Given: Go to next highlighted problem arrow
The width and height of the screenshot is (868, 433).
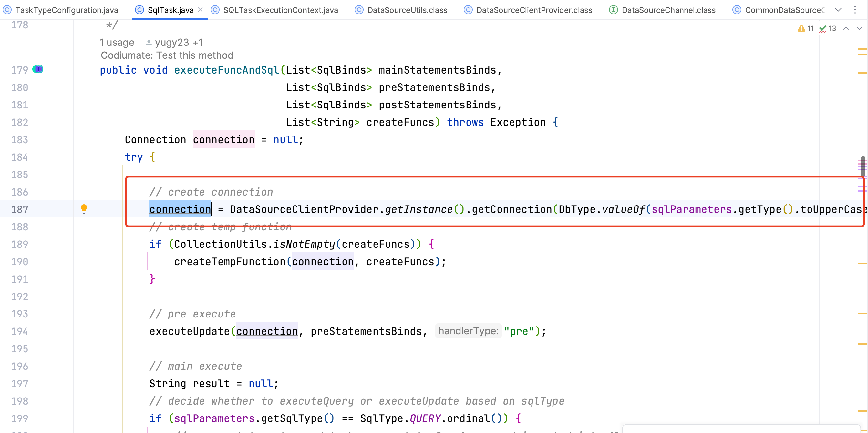Looking at the screenshot, I should [860, 29].
